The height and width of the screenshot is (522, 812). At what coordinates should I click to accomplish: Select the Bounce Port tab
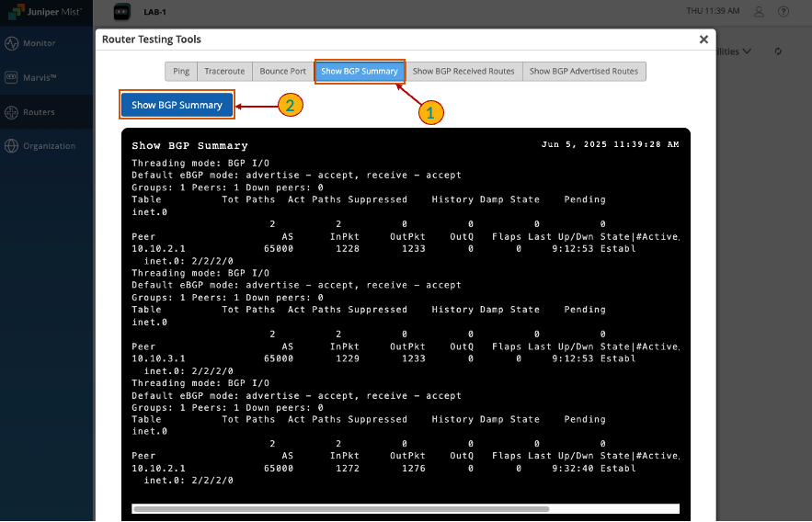point(282,71)
